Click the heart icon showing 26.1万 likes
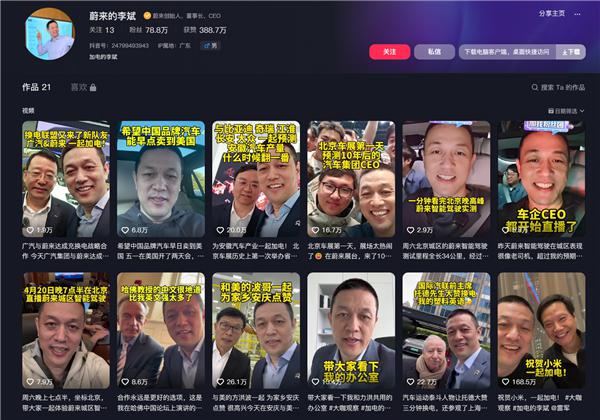 [220, 381]
